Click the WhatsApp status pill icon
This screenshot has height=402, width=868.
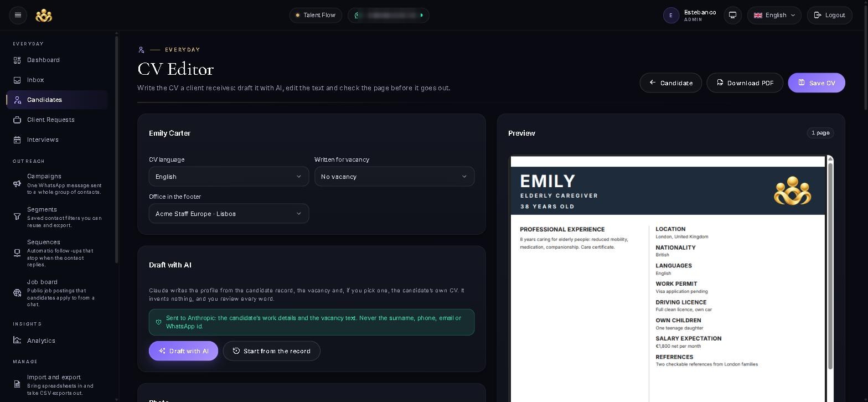click(x=358, y=15)
